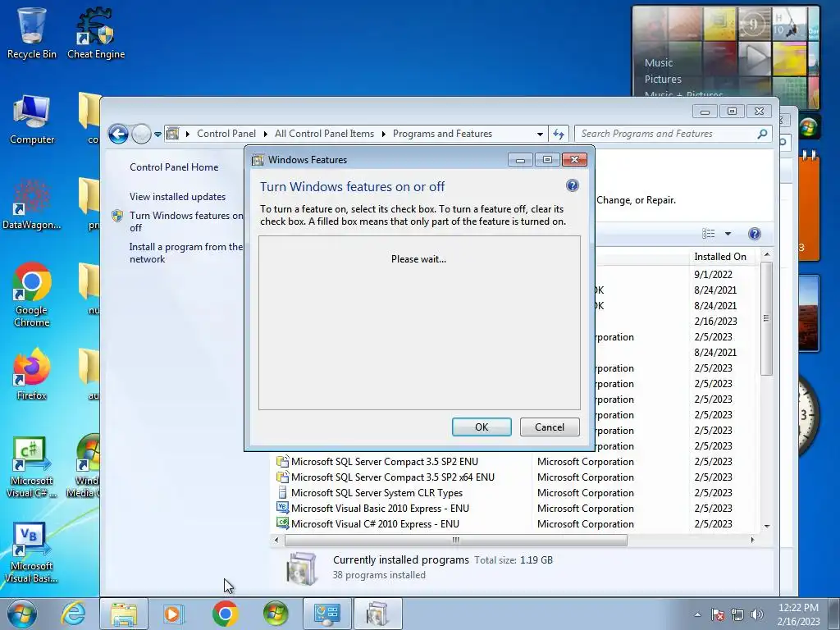The width and height of the screenshot is (840, 630).
Task: Select Microsoft Visual C# 2010 Express - ENU
Action: [x=374, y=524]
